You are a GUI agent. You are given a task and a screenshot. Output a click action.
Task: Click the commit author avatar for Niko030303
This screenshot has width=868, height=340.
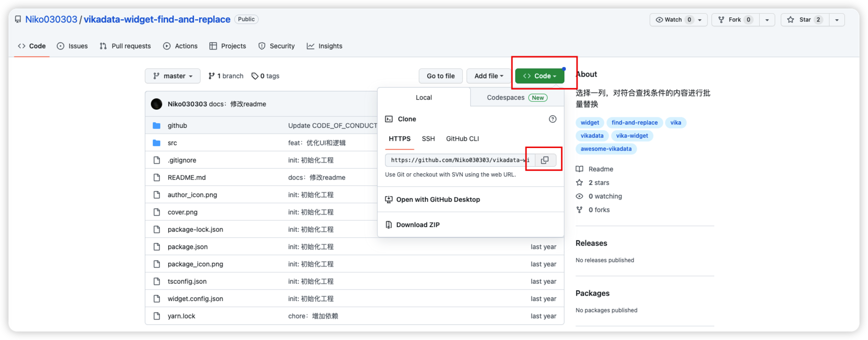(156, 104)
